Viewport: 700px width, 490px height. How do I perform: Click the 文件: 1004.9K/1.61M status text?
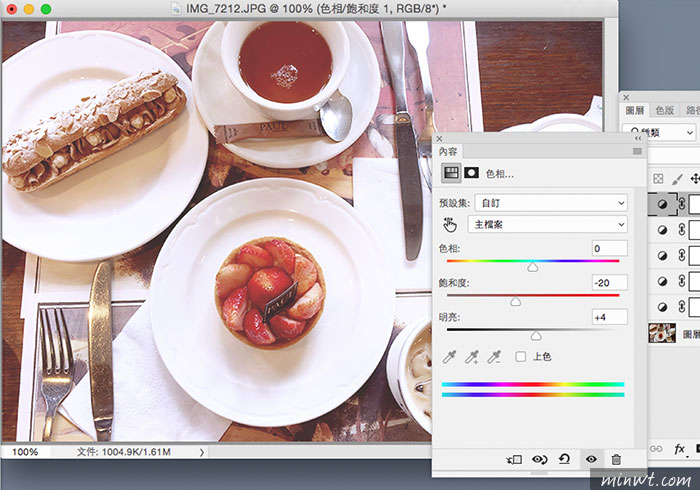124,452
